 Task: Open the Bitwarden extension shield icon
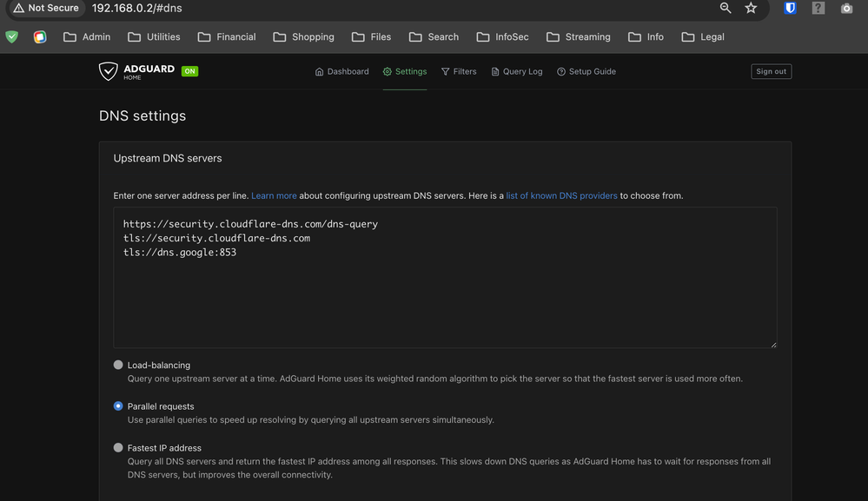(790, 8)
